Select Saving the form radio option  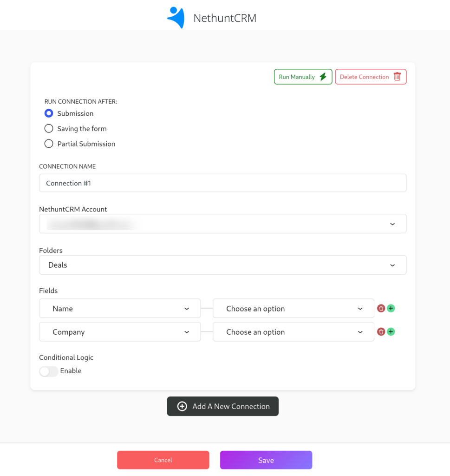tap(49, 128)
